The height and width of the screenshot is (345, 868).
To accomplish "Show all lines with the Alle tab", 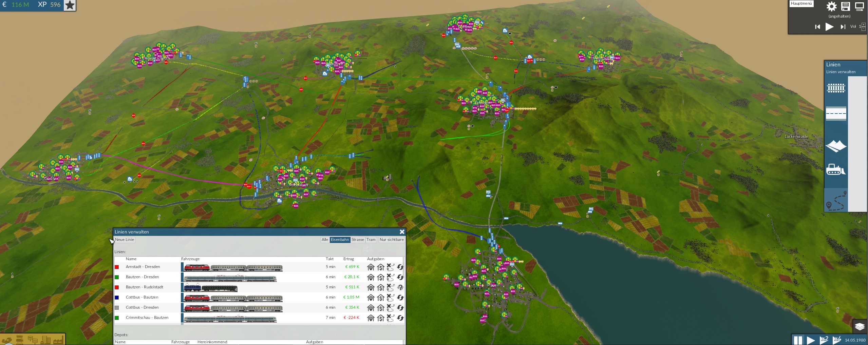I will (x=325, y=240).
